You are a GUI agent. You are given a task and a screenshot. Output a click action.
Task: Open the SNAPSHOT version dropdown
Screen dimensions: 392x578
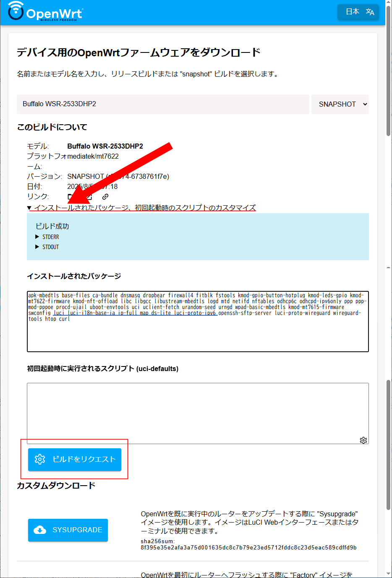(340, 104)
